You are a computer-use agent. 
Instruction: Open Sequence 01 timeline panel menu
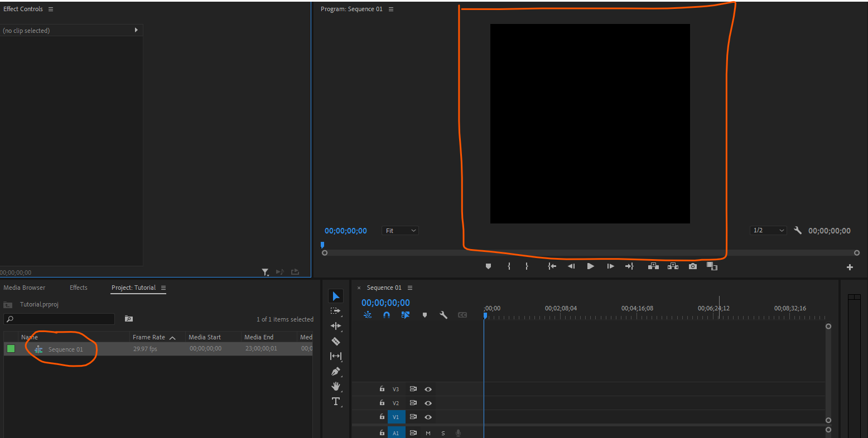click(410, 288)
